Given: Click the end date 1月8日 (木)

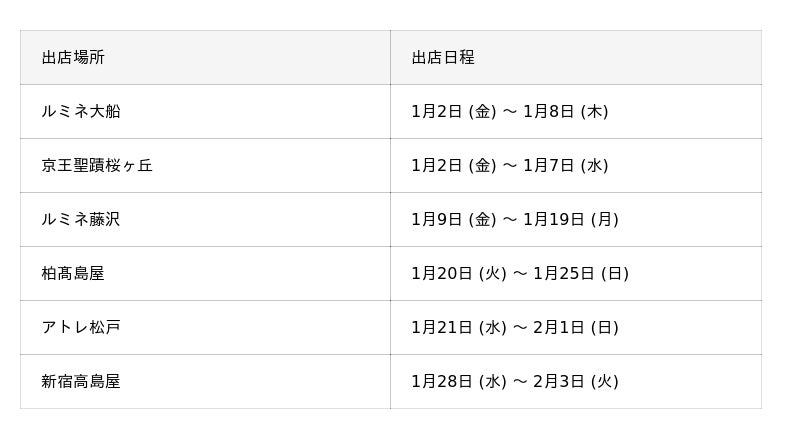Looking at the screenshot, I should 566,111.
